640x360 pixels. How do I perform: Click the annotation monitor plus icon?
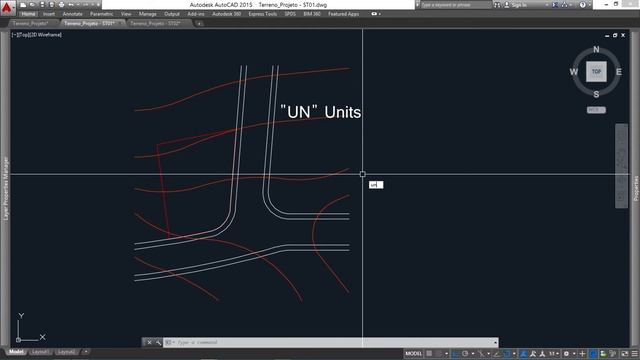click(x=582, y=353)
